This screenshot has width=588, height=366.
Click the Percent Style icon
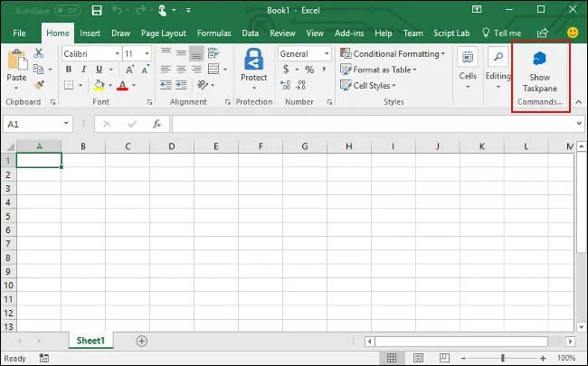pyautogui.click(x=309, y=70)
